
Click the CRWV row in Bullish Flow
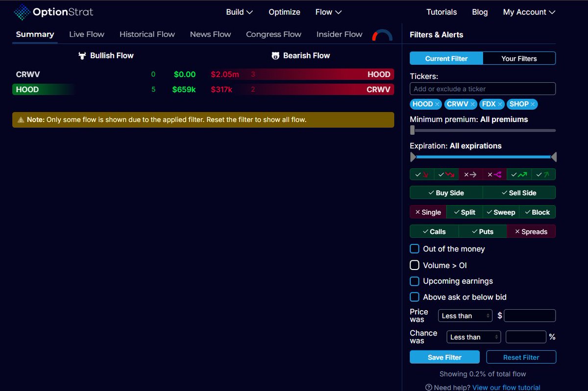(105, 74)
